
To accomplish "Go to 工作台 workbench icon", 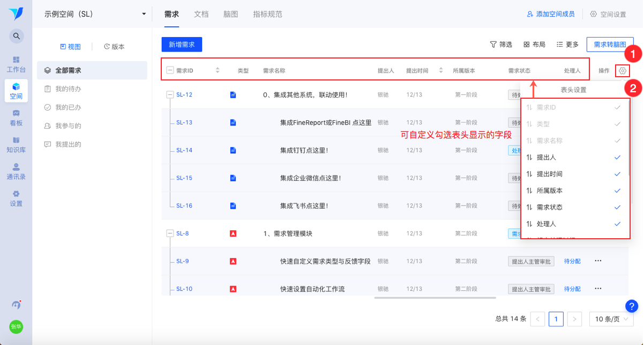I will pos(16,64).
